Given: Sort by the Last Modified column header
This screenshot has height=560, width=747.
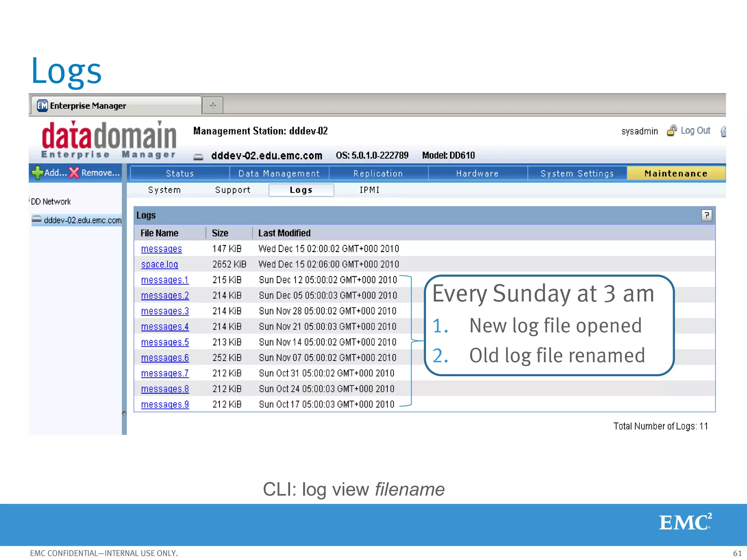Looking at the screenshot, I should point(285,233).
